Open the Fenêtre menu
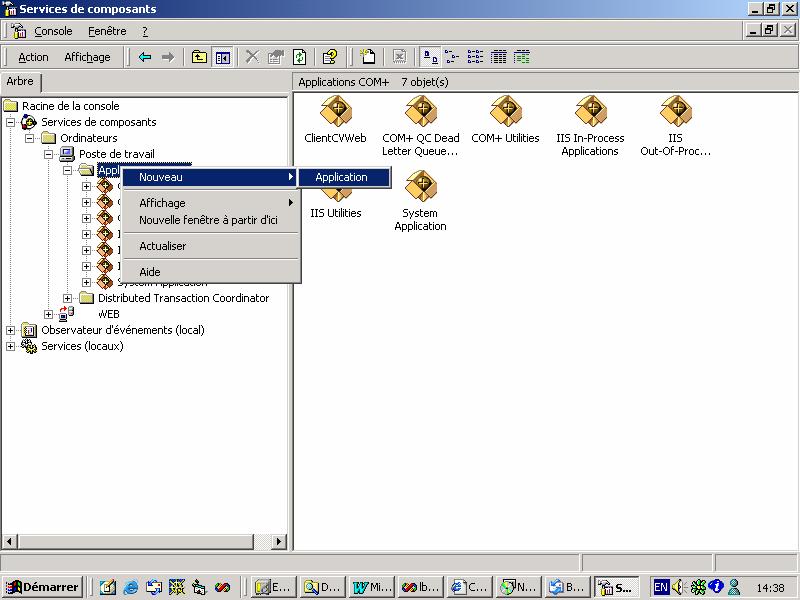This screenshot has width=800, height=600. click(x=107, y=31)
